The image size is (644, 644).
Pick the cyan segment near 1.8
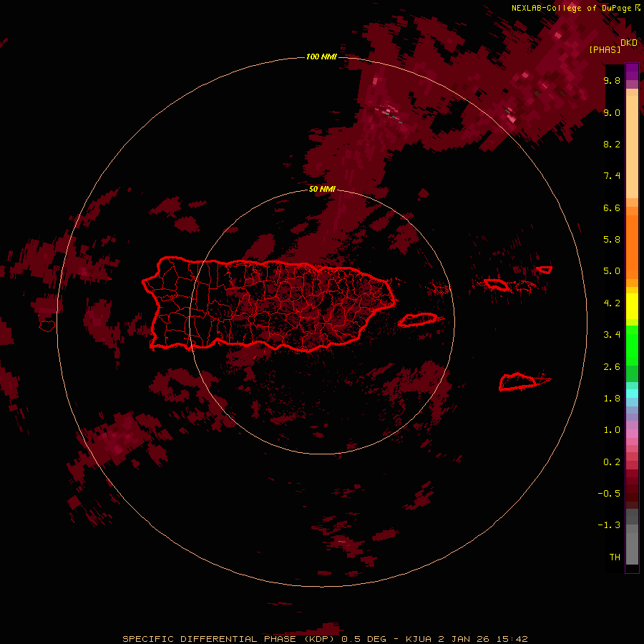point(632,394)
